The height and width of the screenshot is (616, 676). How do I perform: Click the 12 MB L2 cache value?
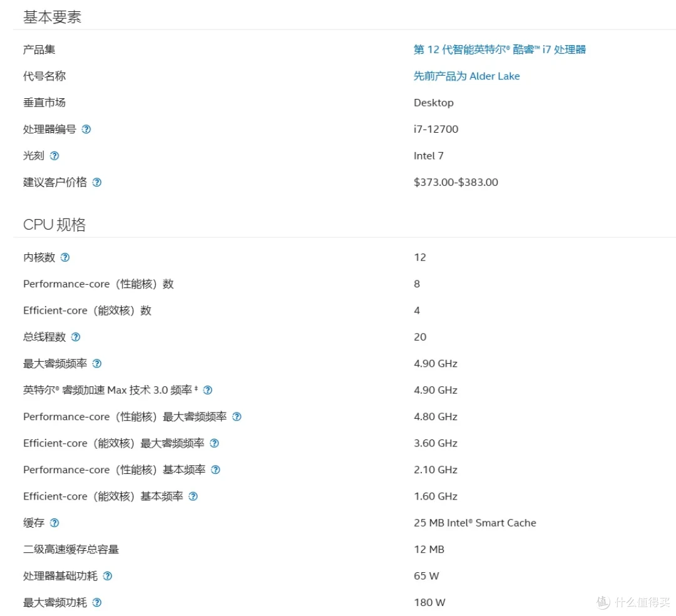point(429,550)
